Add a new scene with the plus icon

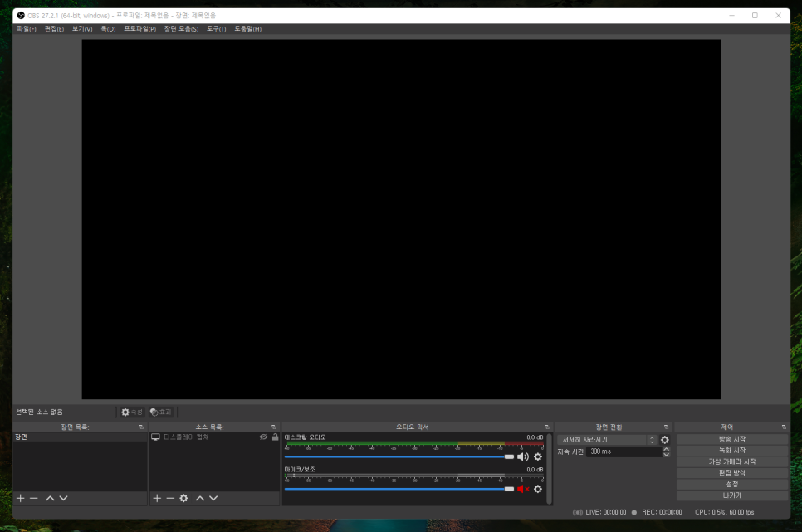click(x=21, y=498)
